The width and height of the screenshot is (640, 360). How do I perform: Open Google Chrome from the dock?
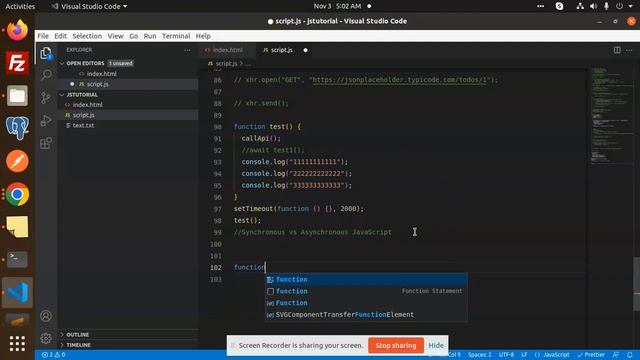17,194
